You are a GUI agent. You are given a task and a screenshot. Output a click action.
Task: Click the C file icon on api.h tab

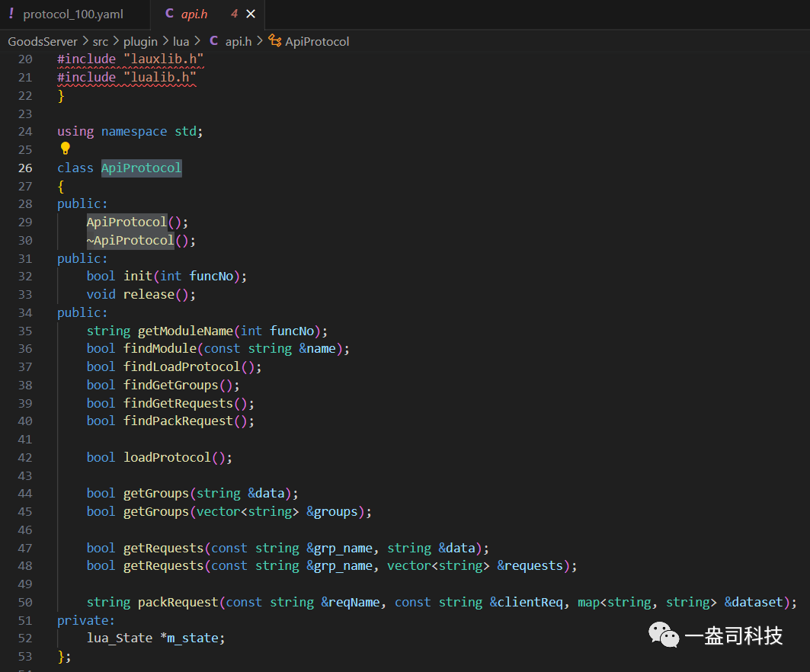point(169,14)
